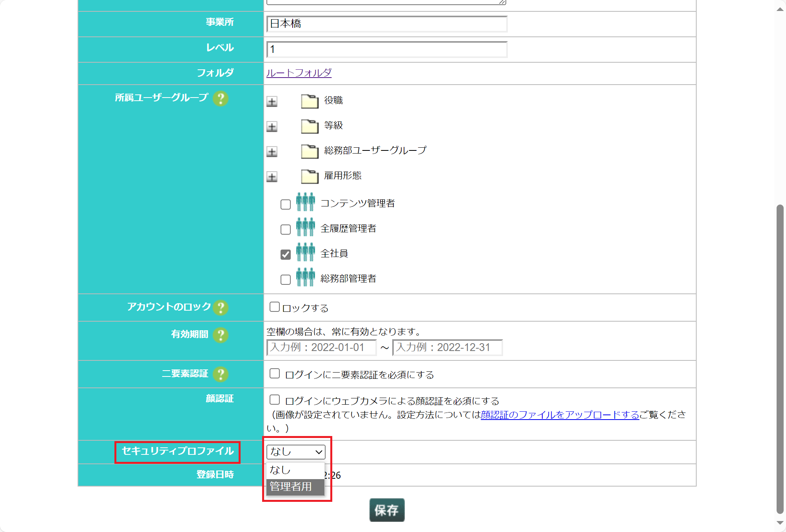This screenshot has height=532, width=786.
Task: Check the 総務部管理者 group checkbox
Action: [x=286, y=279]
